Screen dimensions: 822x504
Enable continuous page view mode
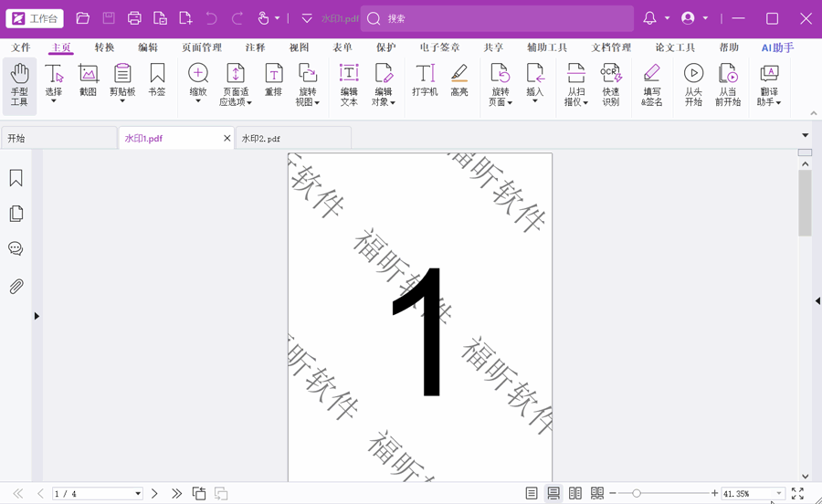553,493
